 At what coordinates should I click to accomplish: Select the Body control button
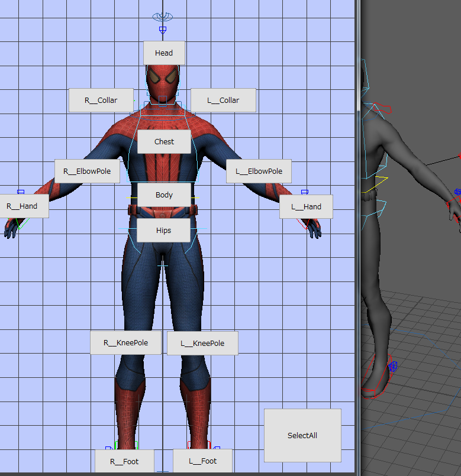tap(164, 195)
